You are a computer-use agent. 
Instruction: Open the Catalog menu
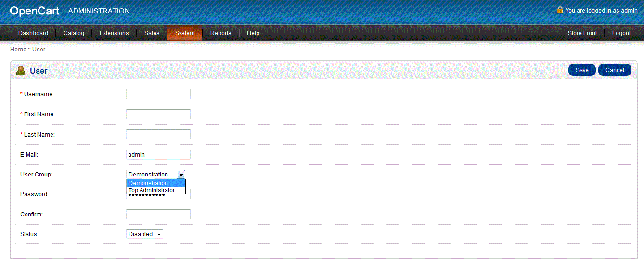74,33
